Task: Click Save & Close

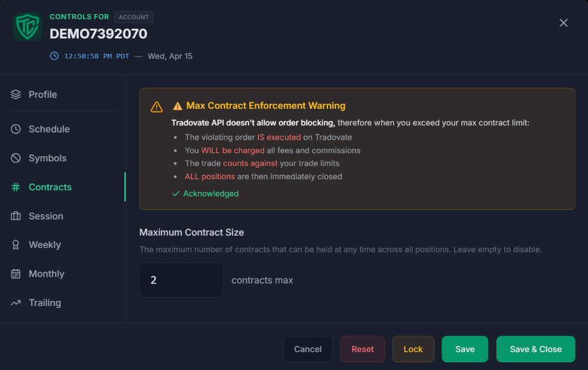Action: pos(535,349)
